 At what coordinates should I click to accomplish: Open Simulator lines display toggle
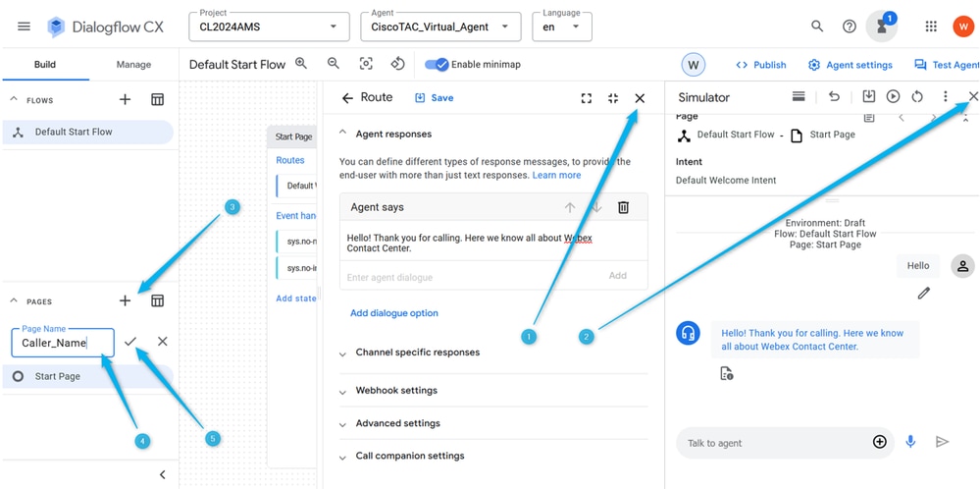coord(799,96)
